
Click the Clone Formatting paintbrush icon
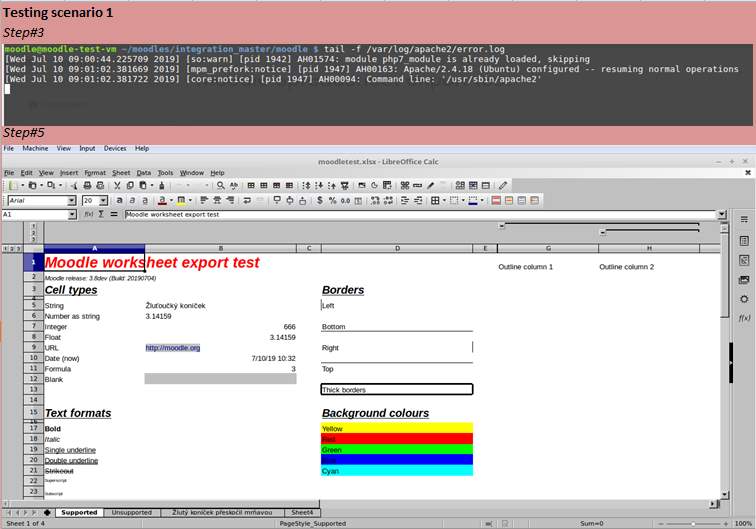click(162, 185)
